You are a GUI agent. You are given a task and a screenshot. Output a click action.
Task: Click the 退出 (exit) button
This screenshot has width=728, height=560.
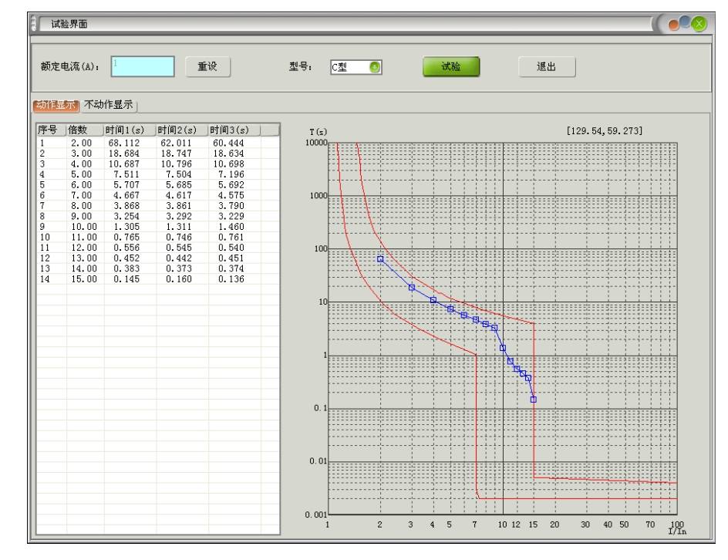tap(547, 67)
